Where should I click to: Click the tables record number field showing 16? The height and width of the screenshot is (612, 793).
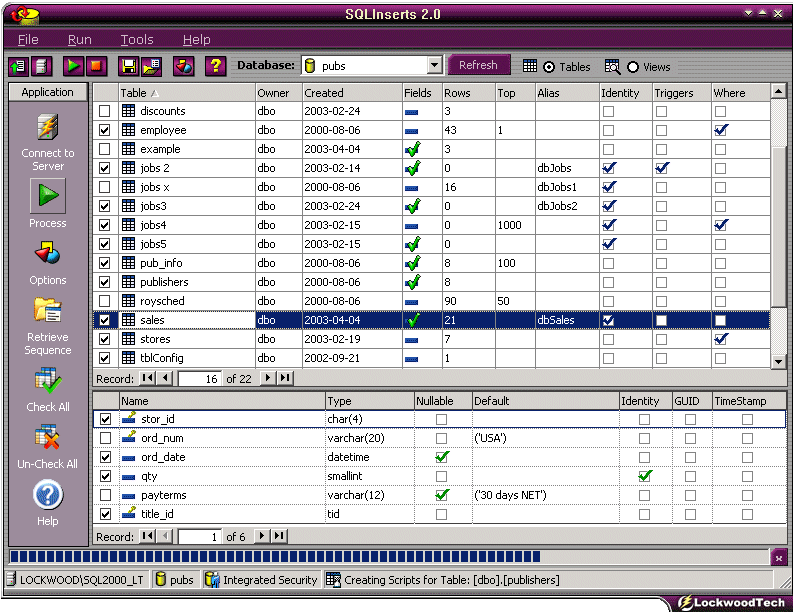point(199,378)
